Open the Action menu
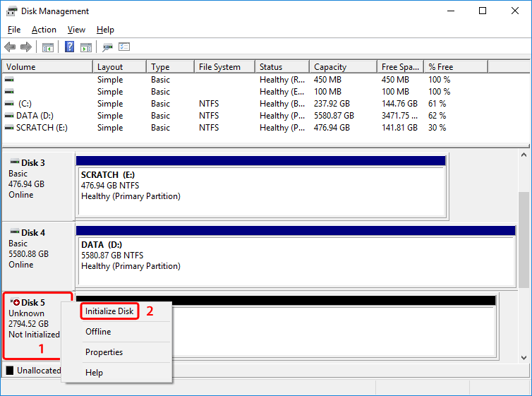The image size is (532, 396). [x=44, y=30]
